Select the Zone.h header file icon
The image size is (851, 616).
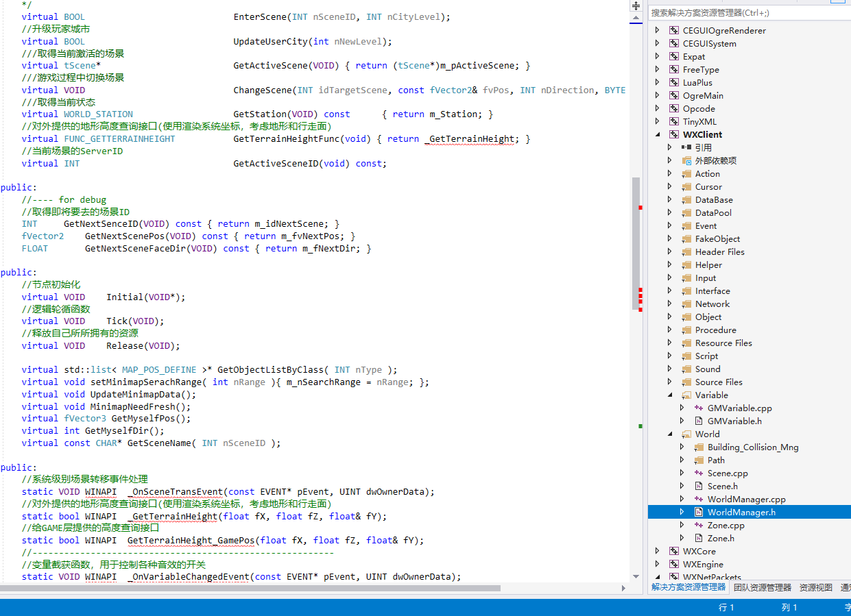pos(699,539)
